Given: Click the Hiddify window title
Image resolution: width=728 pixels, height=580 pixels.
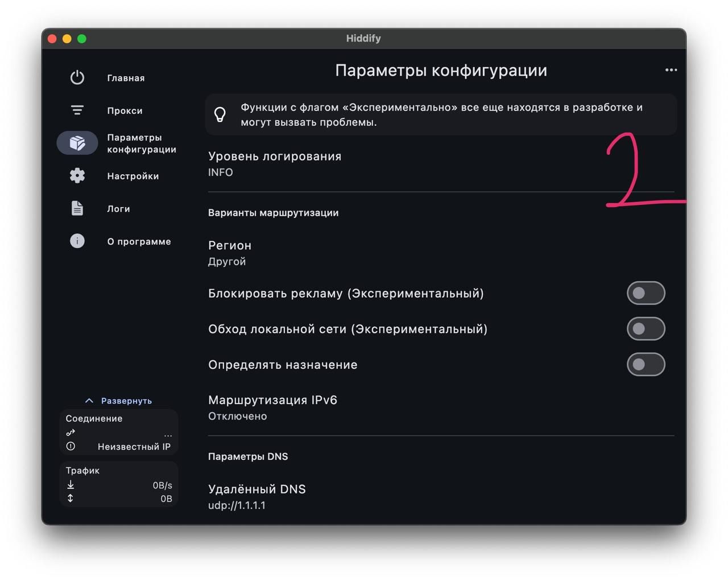Looking at the screenshot, I should (x=363, y=38).
